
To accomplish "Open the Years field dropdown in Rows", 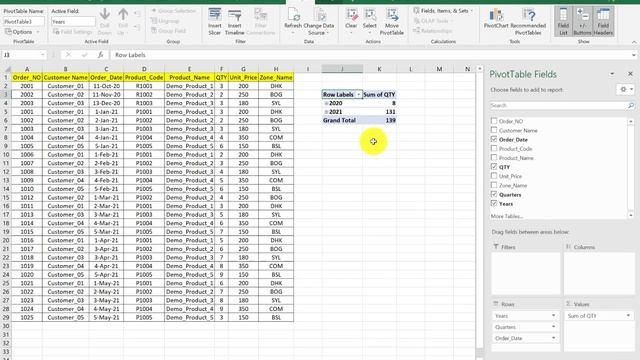I will pos(553,316).
